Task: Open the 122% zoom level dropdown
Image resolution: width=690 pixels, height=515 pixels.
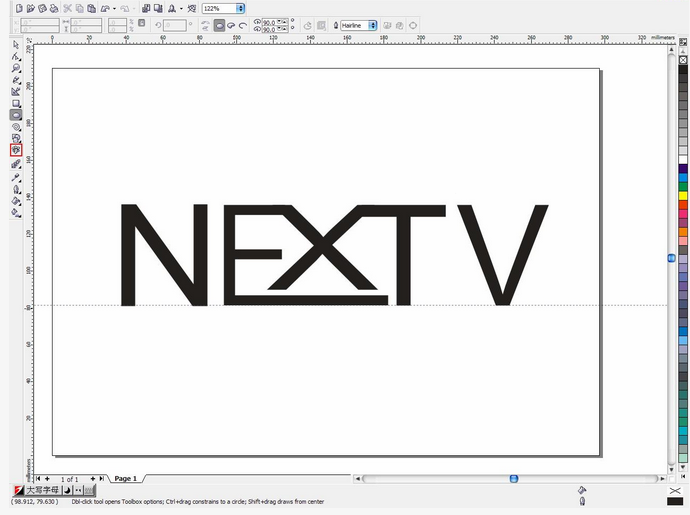Action: [x=240, y=8]
